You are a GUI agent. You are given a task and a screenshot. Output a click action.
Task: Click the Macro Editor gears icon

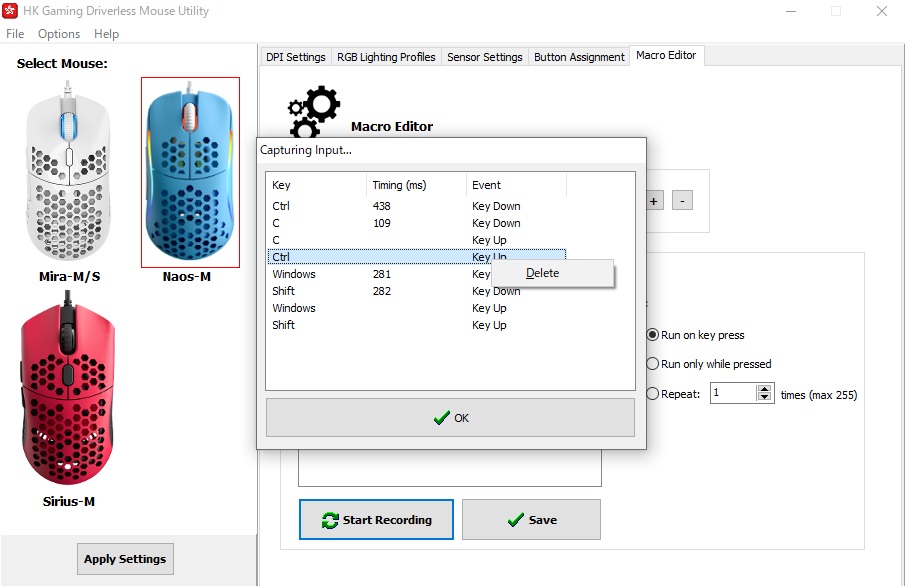pyautogui.click(x=313, y=111)
